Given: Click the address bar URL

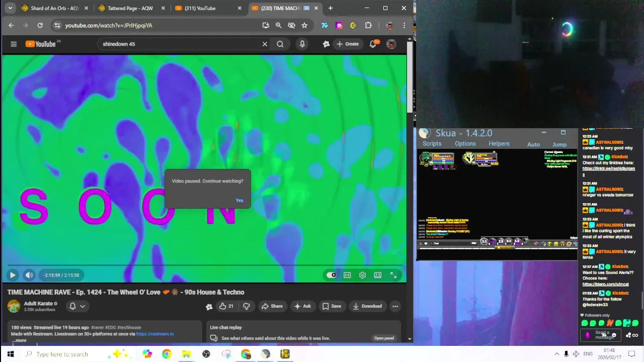Looking at the screenshot, I should [x=109, y=25].
